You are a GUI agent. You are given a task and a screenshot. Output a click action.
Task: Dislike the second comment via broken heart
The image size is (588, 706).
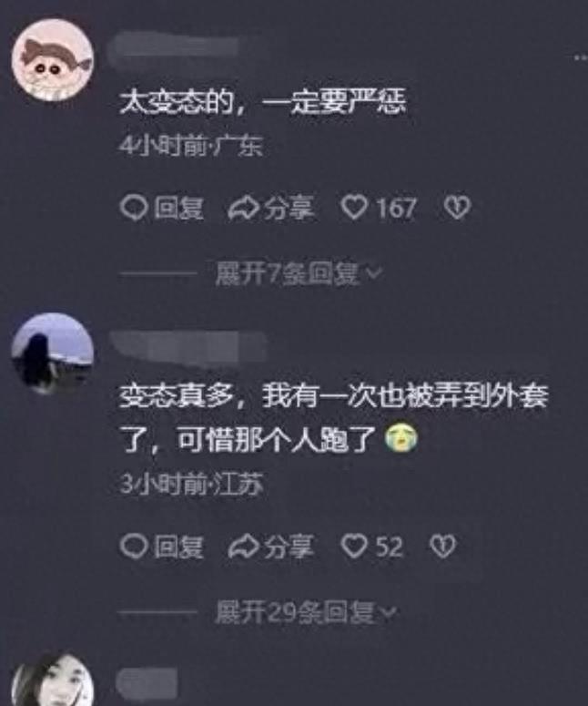tap(443, 547)
